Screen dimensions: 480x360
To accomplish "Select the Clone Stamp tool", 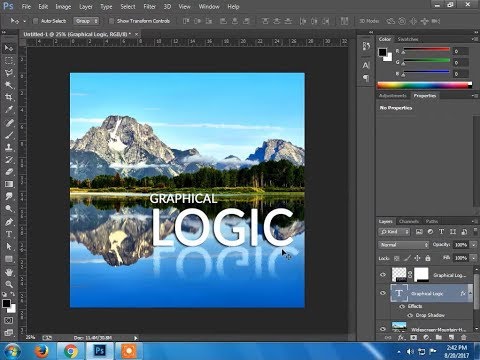I will click(9, 147).
